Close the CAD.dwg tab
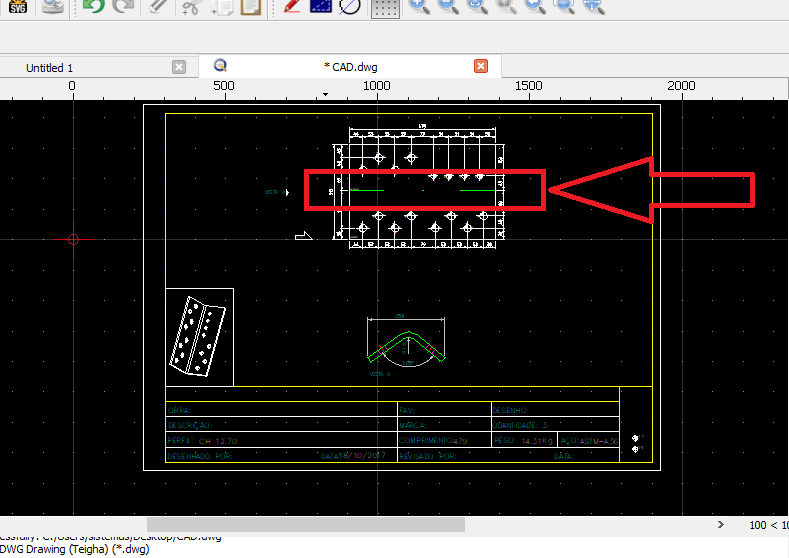This screenshot has width=789, height=558. (481, 66)
